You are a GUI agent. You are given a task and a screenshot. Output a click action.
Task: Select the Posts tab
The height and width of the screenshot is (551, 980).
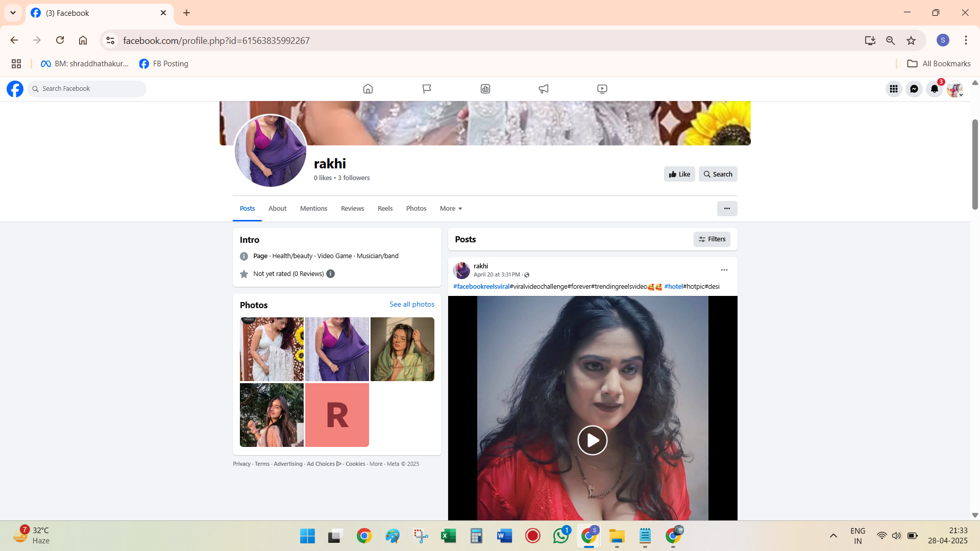(247, 209)
